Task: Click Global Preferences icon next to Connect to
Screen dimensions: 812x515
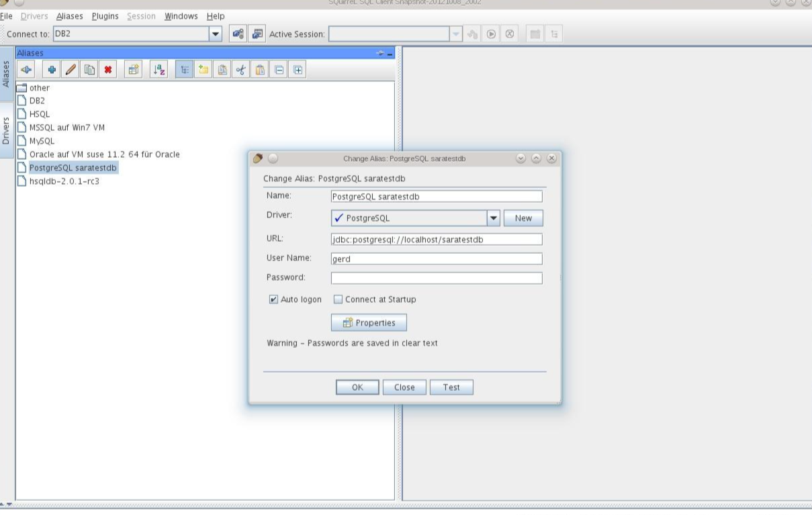Action: pos(237,34)
